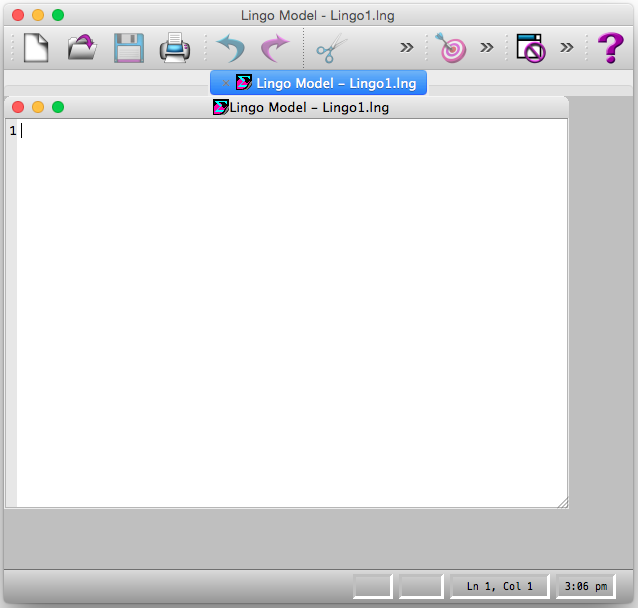Expand hidden toolbar items after the scissors
This screenshot has height=608, width=638.
click(406, 47)
